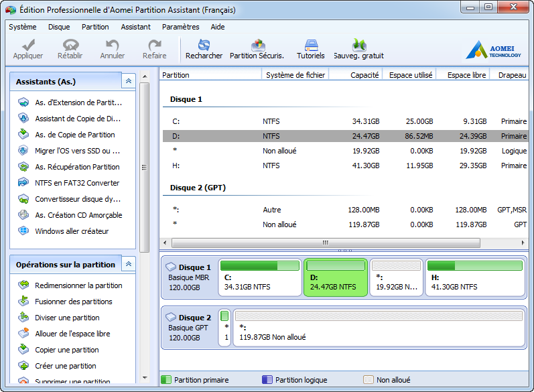The width and height of the screenshot is (534, 392).
Task: Select the 19.92GB Non alloué Logique row
Action: click(x=344, y=151)
